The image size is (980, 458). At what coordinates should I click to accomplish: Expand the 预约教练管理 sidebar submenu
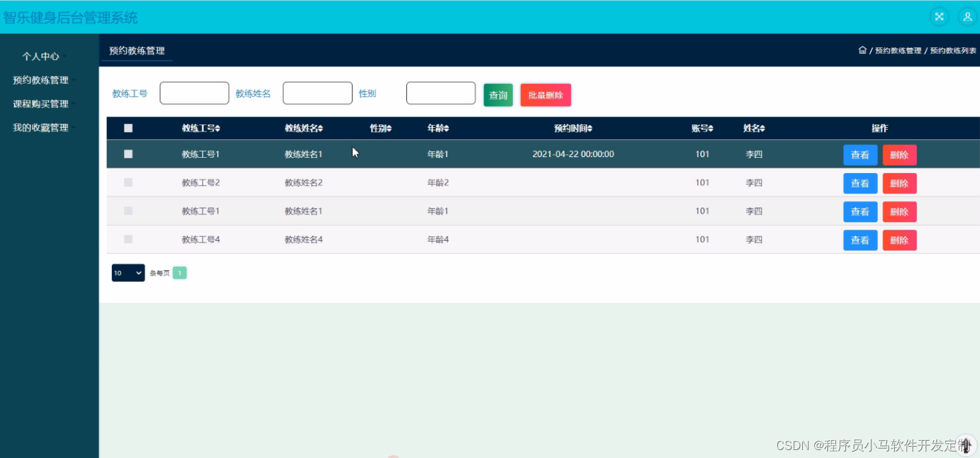[40, 80]
